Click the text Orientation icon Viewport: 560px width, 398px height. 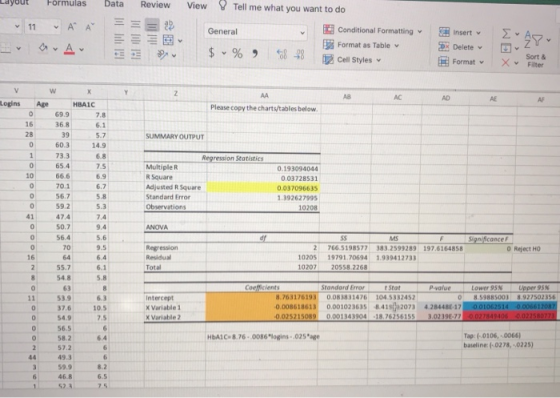[163, 54]
